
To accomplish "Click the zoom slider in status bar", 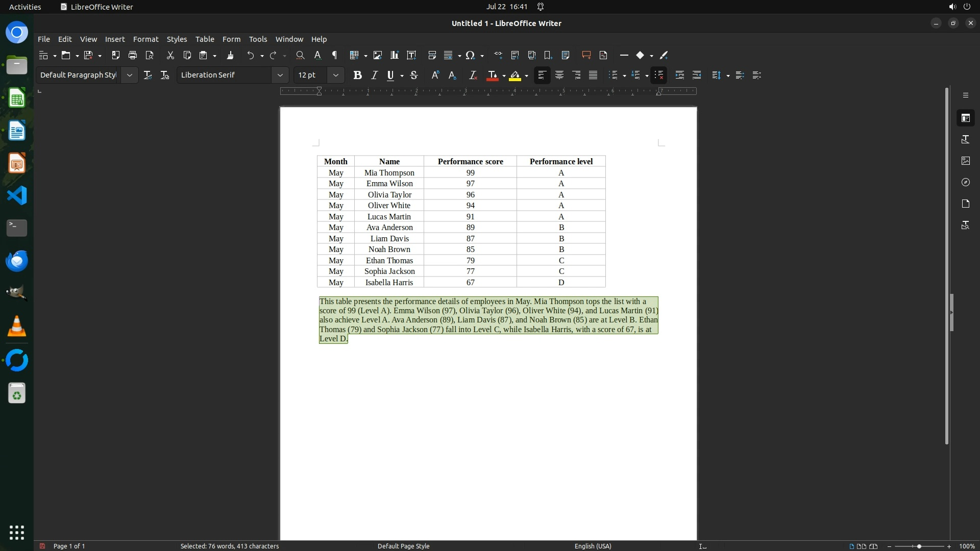I will tap(919, 546).
